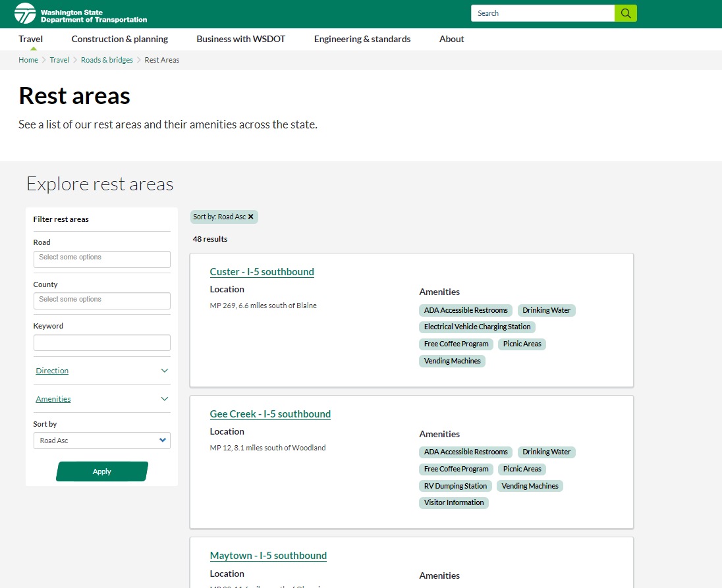Open the Gee Creek - I-5 southbound link
Image resolution: width=722 pixels, height=588 pixels.
pos(270,414)
